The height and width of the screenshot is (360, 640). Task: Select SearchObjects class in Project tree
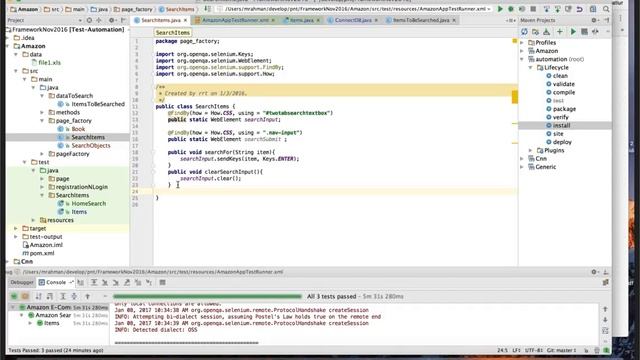[x=91, y=146]
